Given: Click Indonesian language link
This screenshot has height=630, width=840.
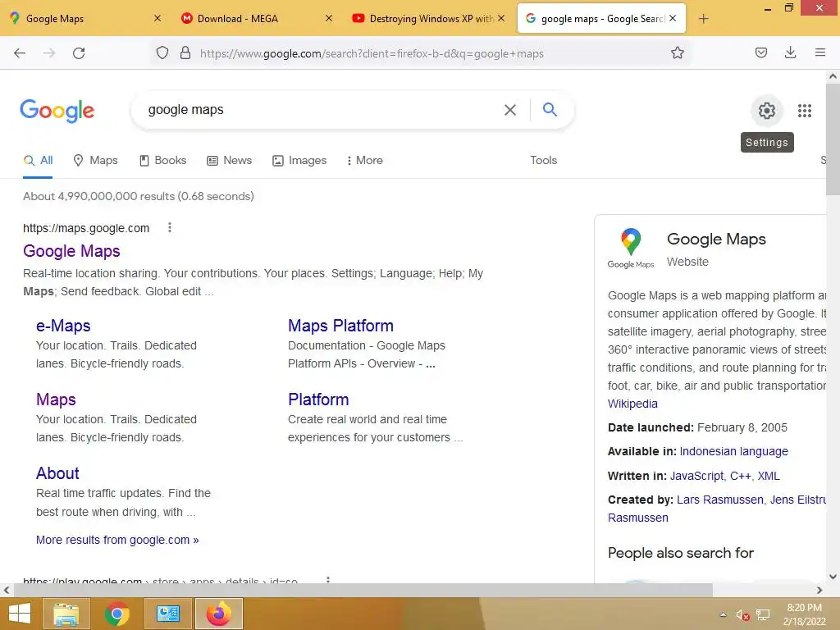Looking at the screenshot, I should coord(733,451).
